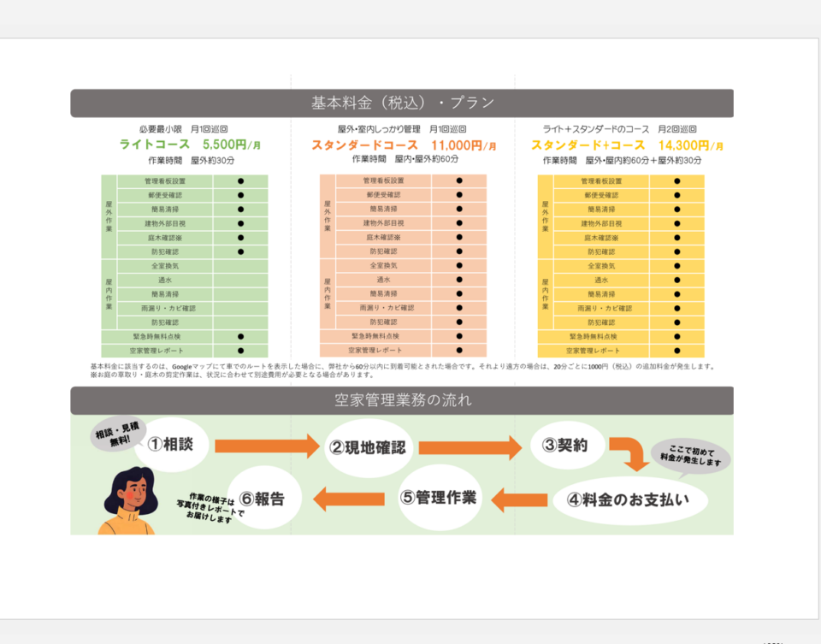
Task: Click the ここで初めて料金が発生します speech bubble
Action: [691, 458]
